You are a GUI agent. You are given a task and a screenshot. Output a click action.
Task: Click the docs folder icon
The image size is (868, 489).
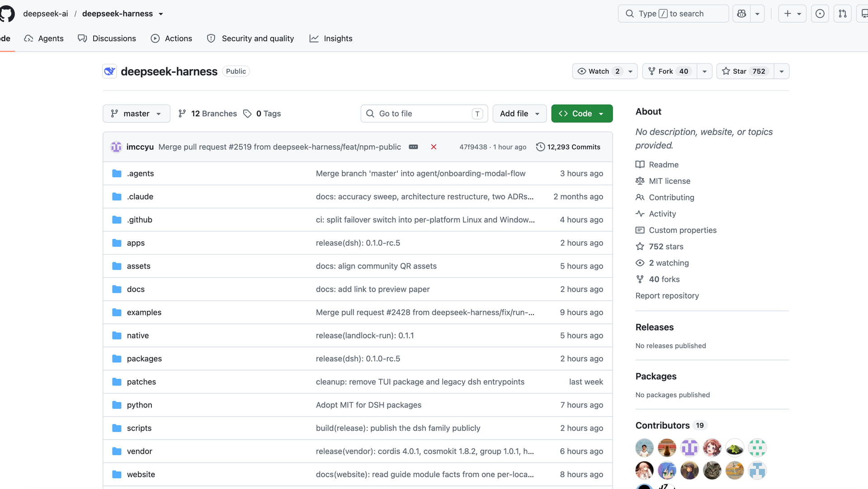point(117,289)
